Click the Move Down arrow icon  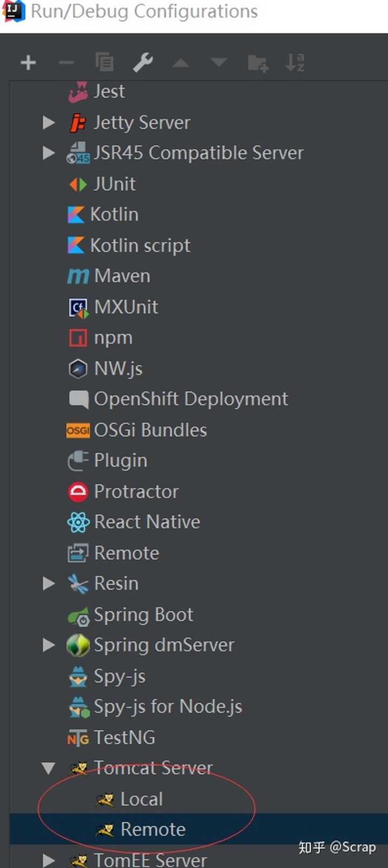point(218,63)
